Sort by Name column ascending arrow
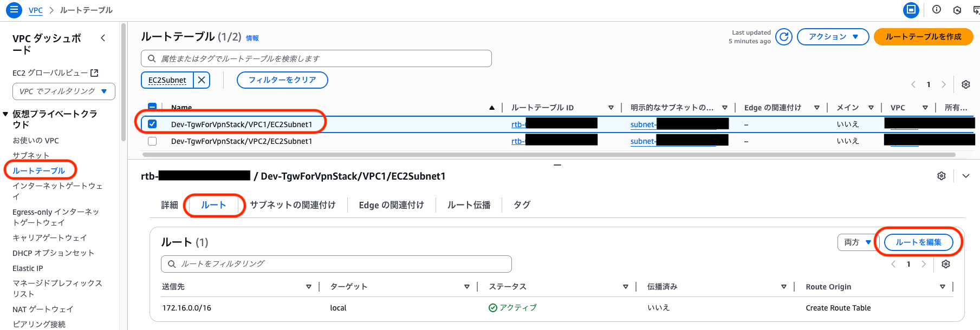 [x=492, y=108]
